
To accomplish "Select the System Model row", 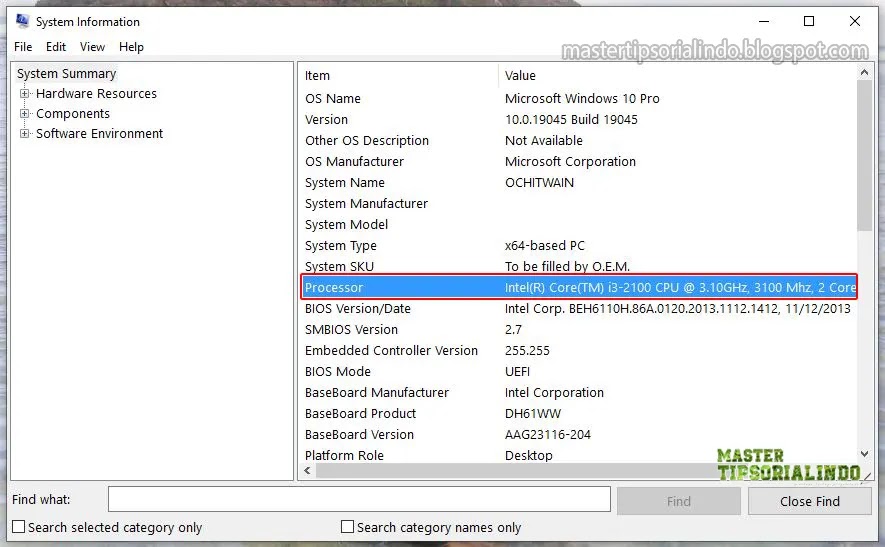I will pyautogui.click(x=578, y=225).
